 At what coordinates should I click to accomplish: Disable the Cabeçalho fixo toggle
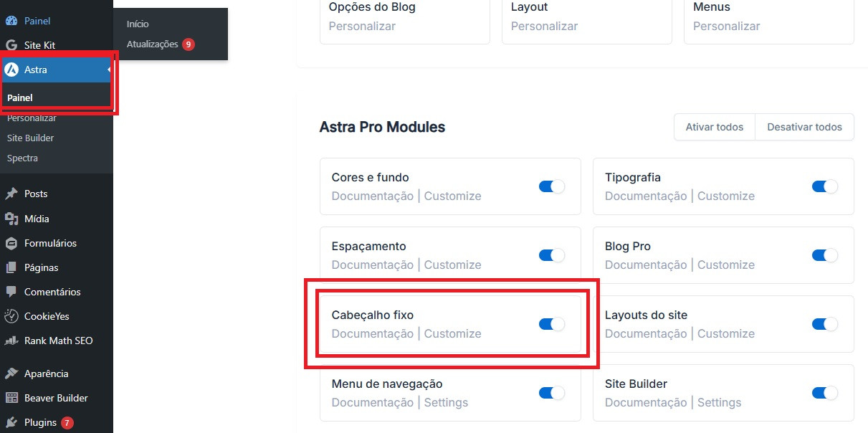click(552, 324)
